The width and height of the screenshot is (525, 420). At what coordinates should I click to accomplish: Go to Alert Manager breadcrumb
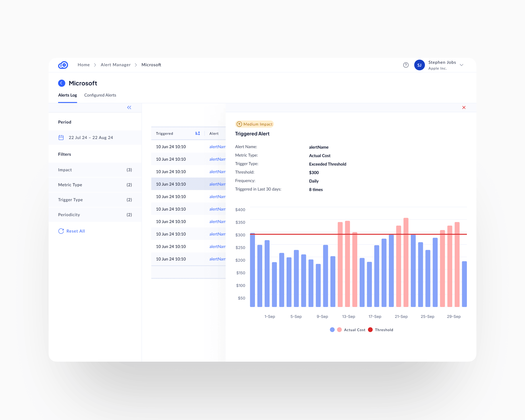pos(116,65)
